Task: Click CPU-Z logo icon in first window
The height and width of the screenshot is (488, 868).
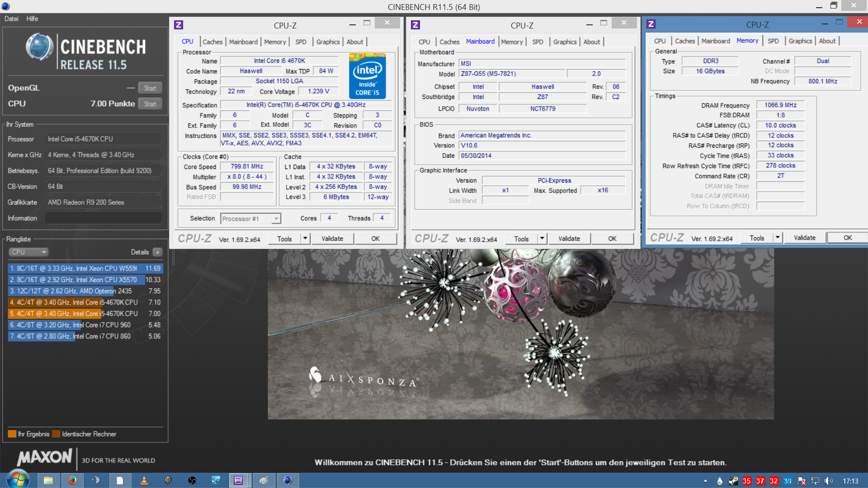Action: click(x=179, y=25)
